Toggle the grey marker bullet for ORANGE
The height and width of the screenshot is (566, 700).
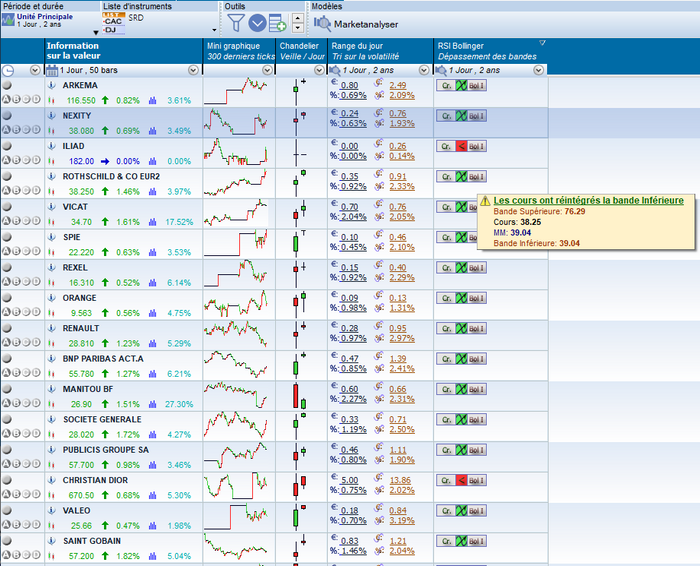pos(7,297)
